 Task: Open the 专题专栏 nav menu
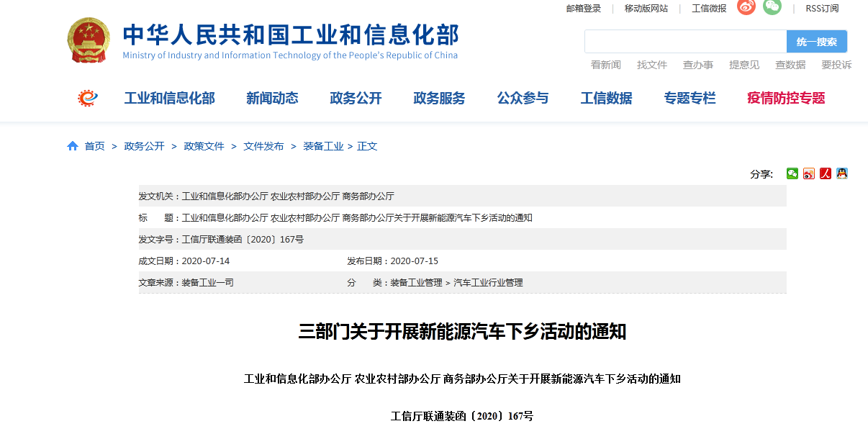(690, 99)
